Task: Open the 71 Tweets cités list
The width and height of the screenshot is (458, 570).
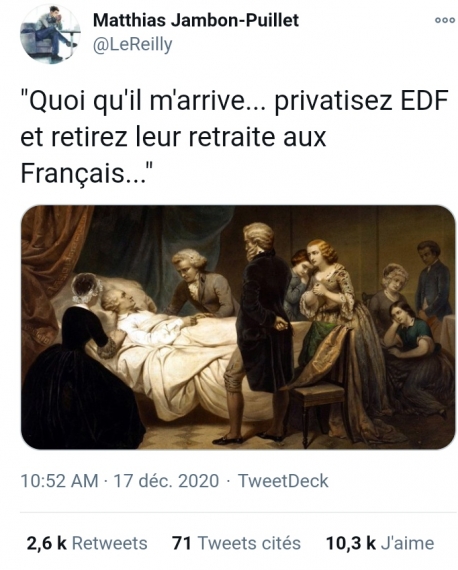Action: pos(236,543)
